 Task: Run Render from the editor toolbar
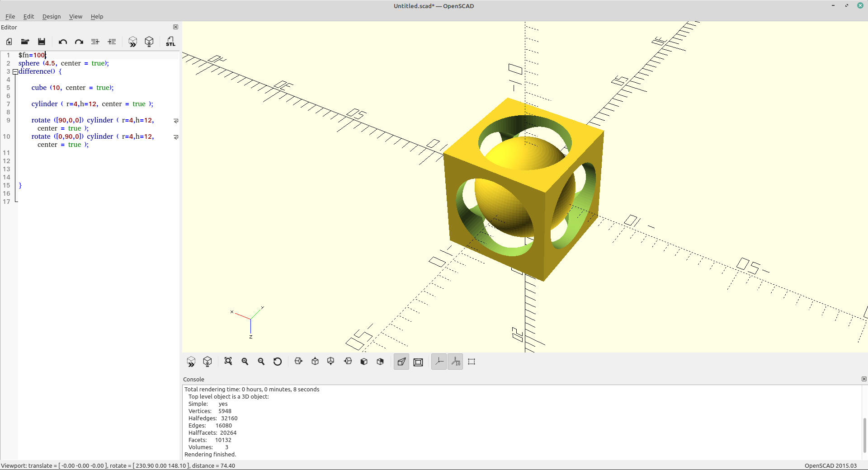click(x=149, y=42)
